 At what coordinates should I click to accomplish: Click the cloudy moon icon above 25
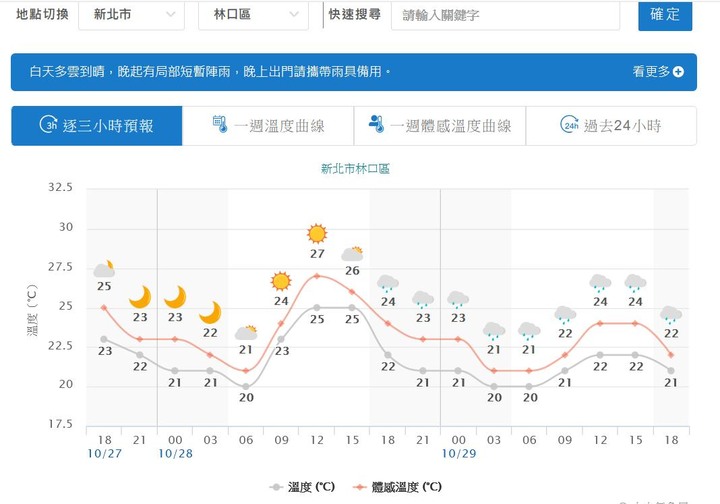click(x=104, y=269)
